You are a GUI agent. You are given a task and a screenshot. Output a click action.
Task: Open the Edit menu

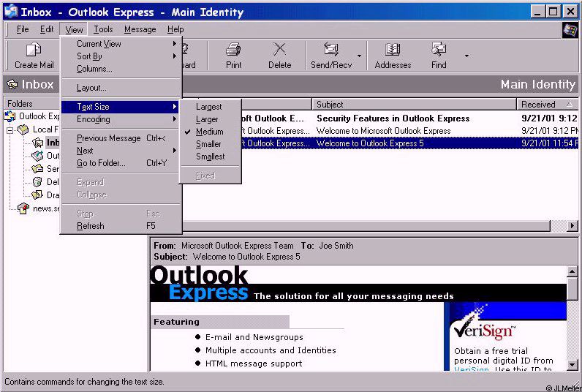(x=47, y=29)
